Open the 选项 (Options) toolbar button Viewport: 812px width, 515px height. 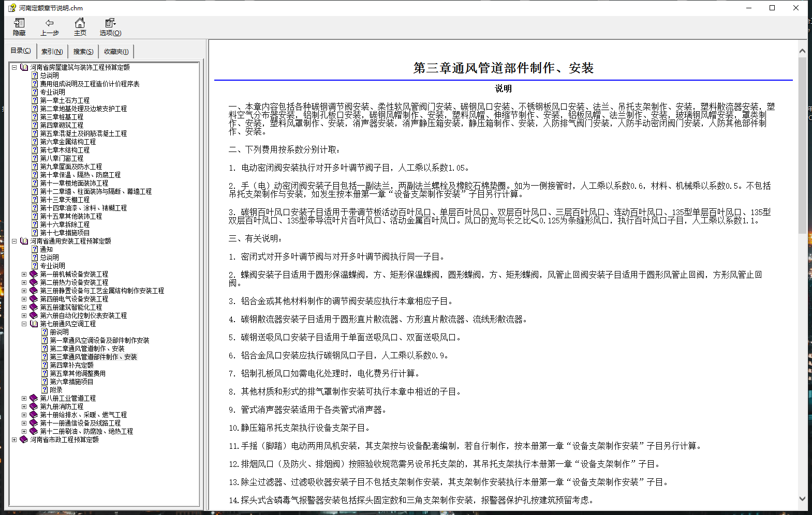[110, 27]
